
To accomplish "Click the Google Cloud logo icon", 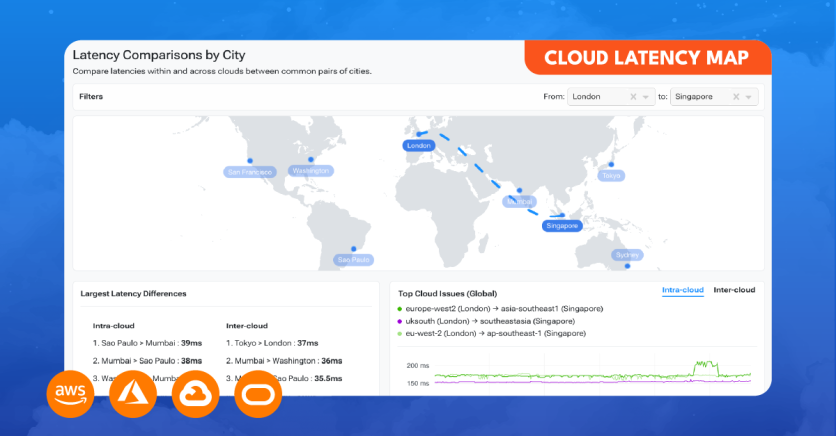I will [196, 394].
